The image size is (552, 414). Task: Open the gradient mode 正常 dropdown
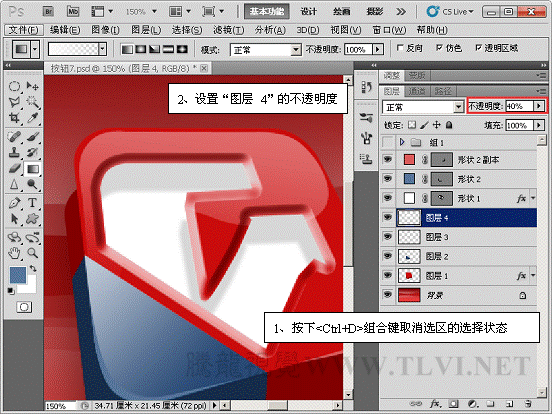click(x=296, y=50)
